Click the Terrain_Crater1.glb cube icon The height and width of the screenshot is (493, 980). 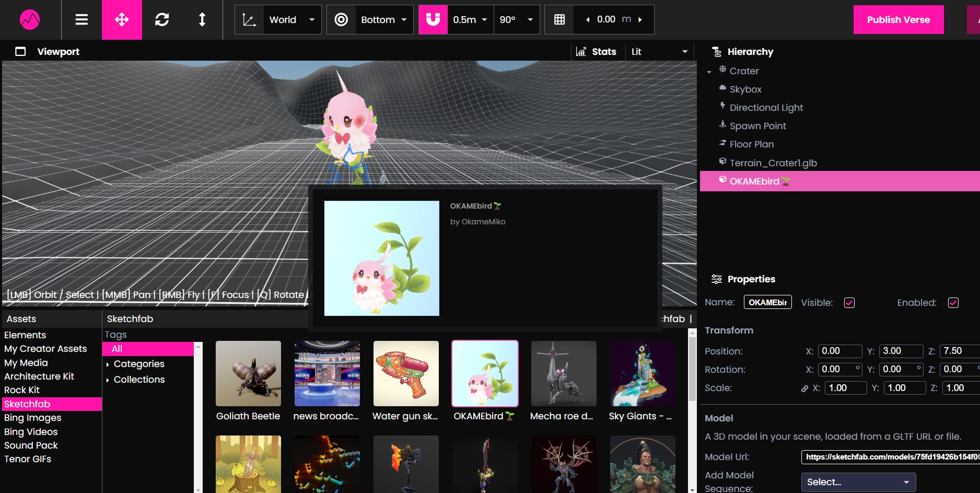(x=722, y=161)
